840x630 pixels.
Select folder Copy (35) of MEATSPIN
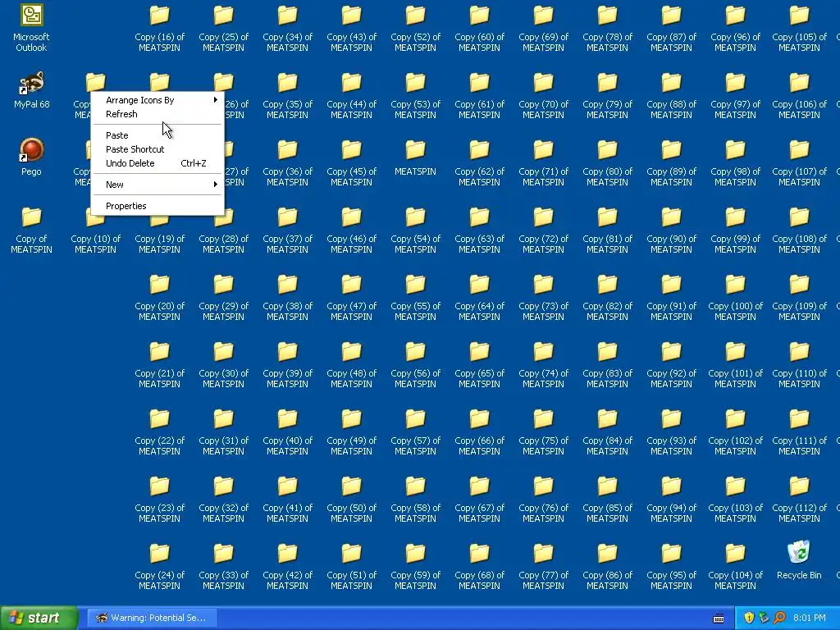[287, 95]
